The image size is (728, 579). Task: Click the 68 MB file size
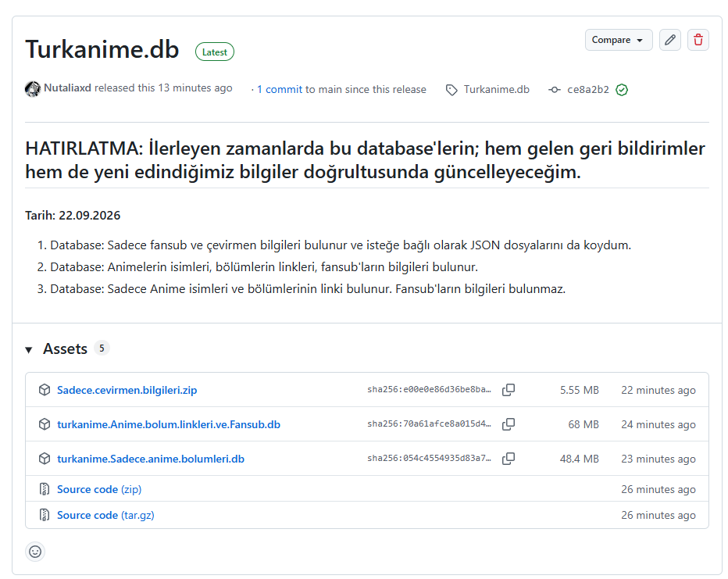tap(583, 424)
